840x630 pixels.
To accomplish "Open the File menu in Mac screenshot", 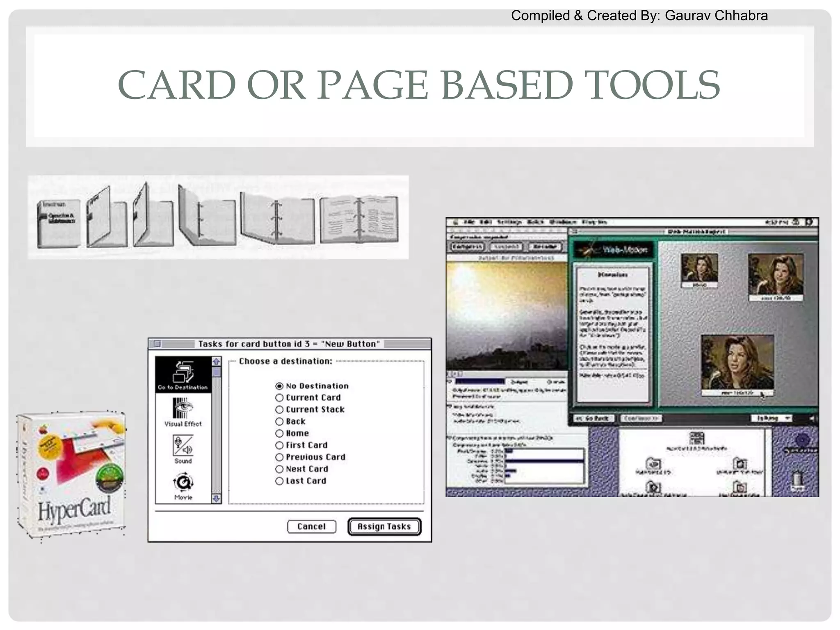I will pos(469,222).
